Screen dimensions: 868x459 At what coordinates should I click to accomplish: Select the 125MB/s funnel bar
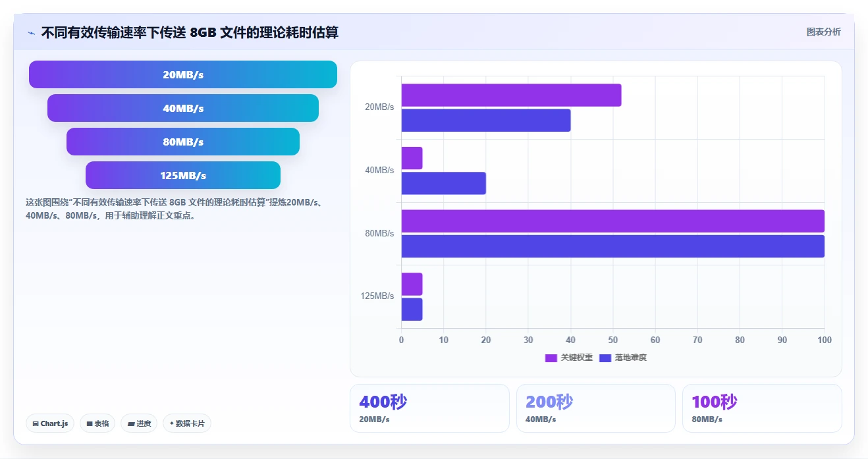click(183, 175)
